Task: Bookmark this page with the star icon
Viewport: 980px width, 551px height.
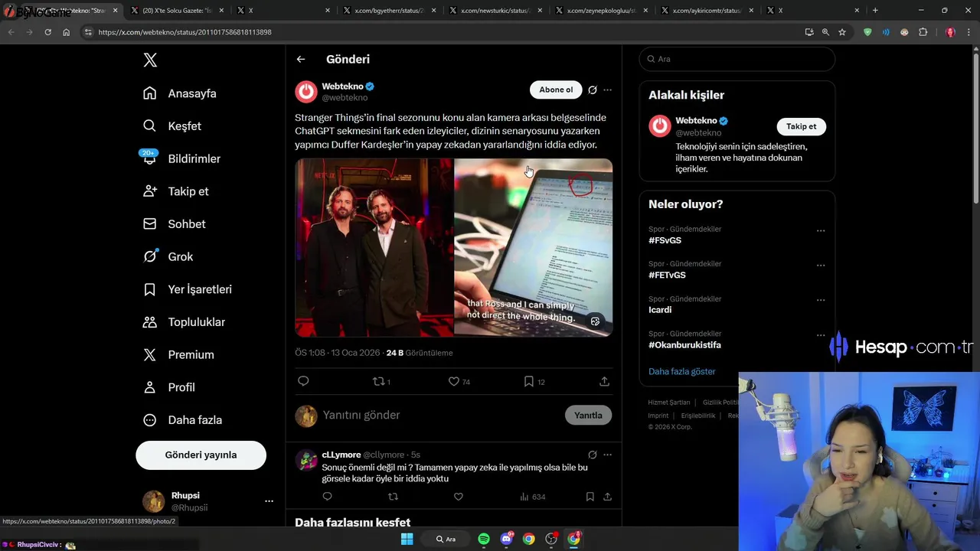Action: 842,32
